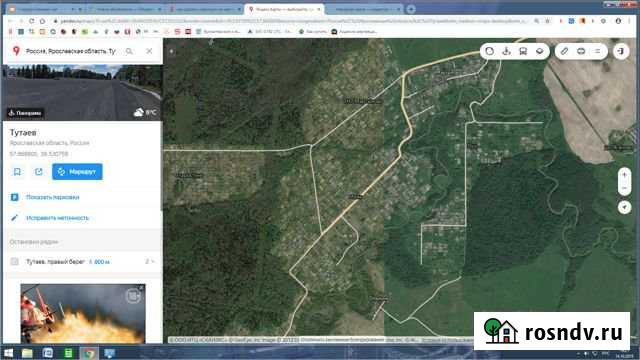Click the flame game advertisement image
Viewport: 640px width, 360px height.
[x=83, y=313]
